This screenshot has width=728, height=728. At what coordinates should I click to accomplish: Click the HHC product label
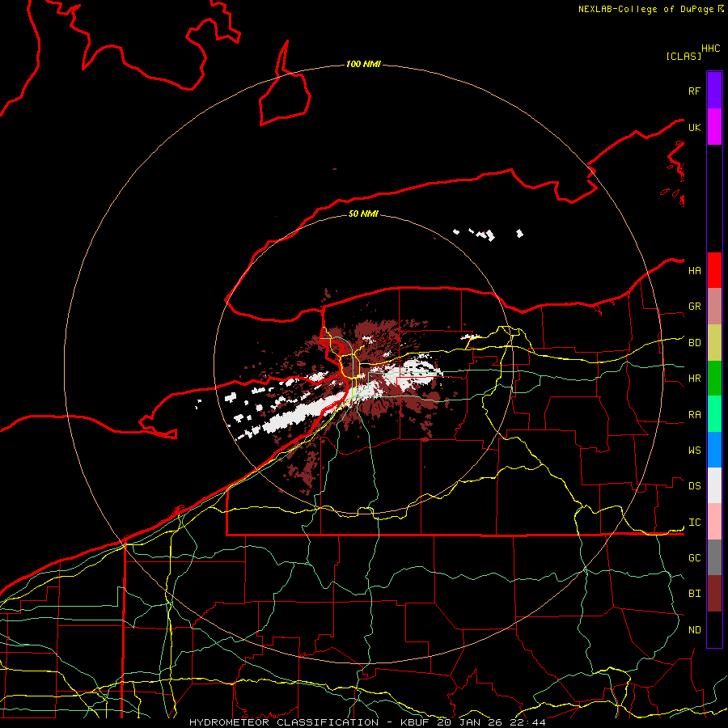pyautogui.click(x=711, y=49)
